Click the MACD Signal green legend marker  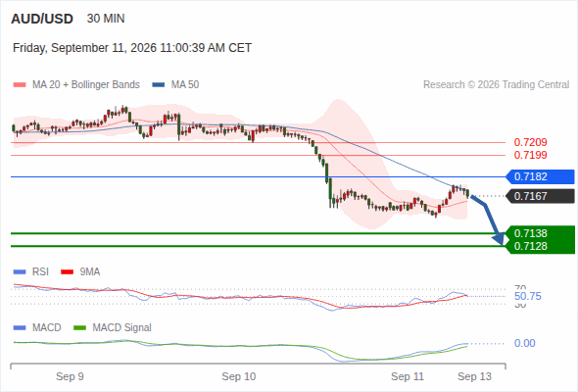(79, 328)
